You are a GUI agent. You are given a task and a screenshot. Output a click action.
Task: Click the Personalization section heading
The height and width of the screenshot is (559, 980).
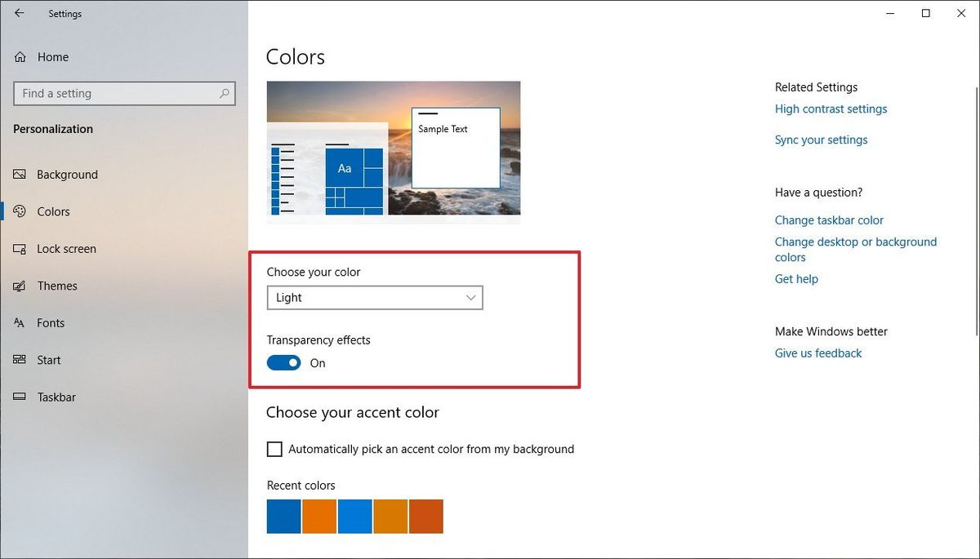coord(52,128)
